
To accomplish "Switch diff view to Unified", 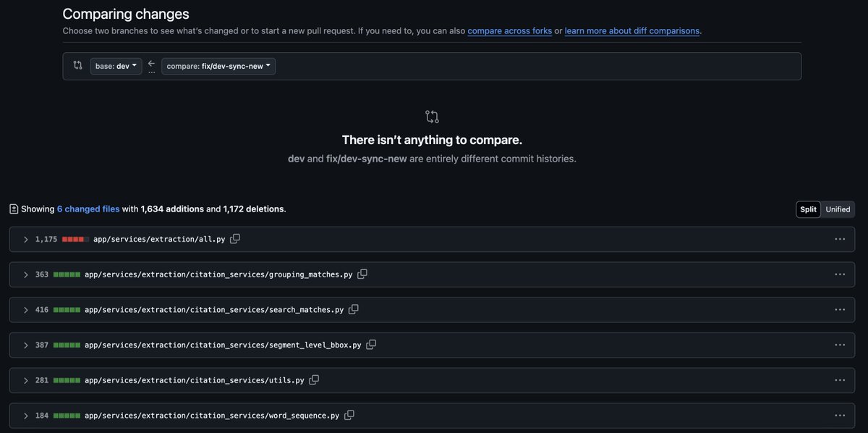I will coord(838,209).
